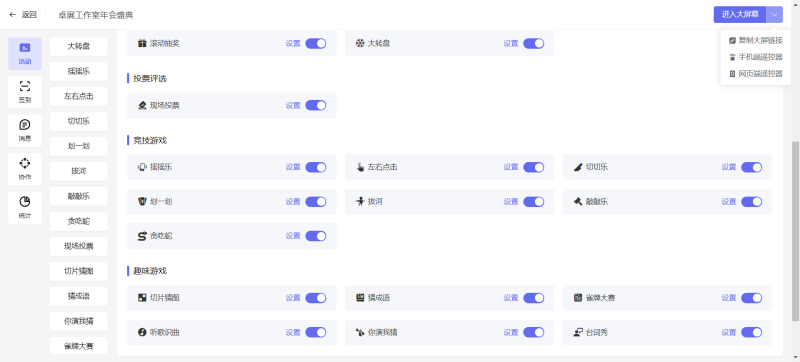The height and width of the screenshot is (362, 800).
Task: Open 设置 link for 雀牌大赛
Action: point(729,298)
